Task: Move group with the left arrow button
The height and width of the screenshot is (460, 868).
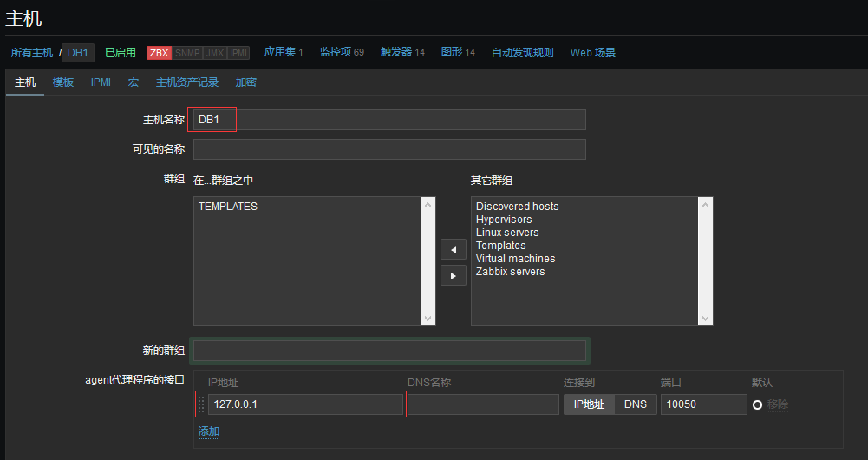Action: click(x=453, y=250)
